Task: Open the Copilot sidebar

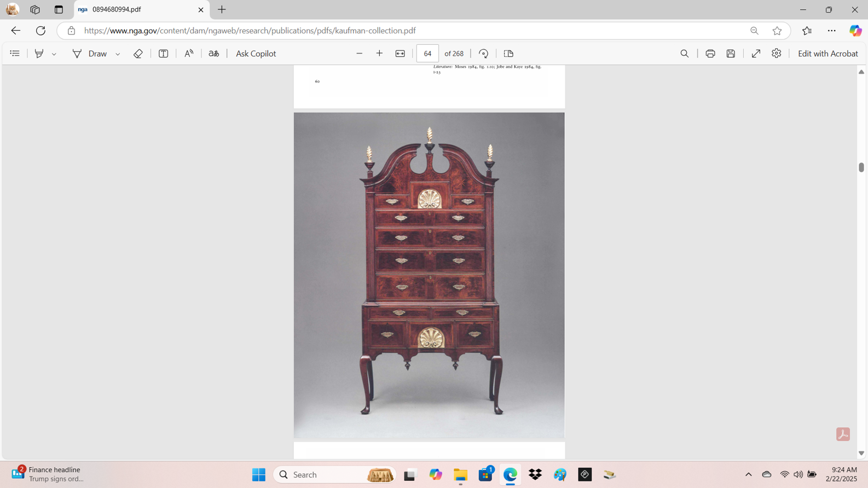Action: coord(855,31)
